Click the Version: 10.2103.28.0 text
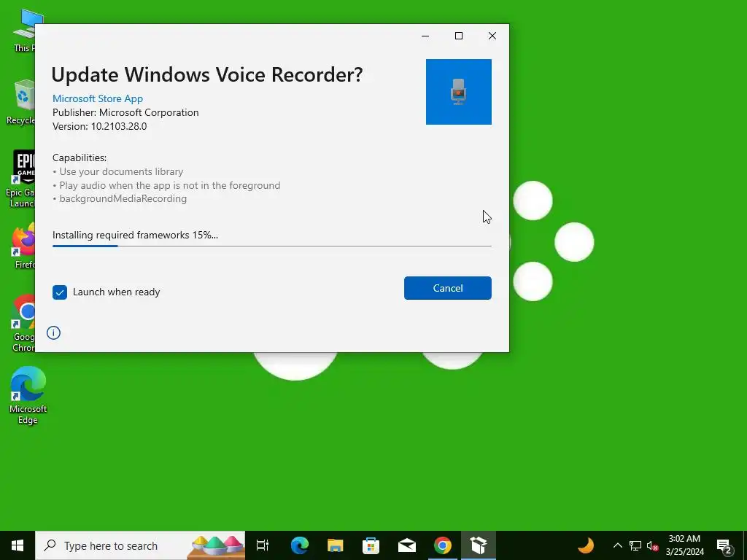This screenshot has width=747, height=560. [99, 126]
